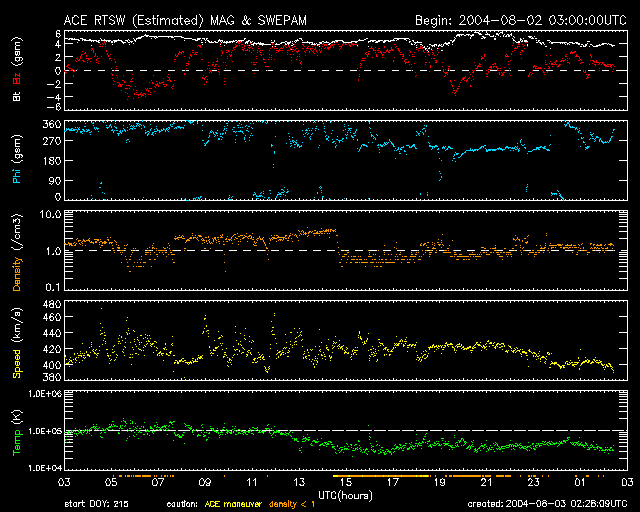Click the orange 'Density (/cm3)' axis label
640x512 pixels.
pos(17,252)
